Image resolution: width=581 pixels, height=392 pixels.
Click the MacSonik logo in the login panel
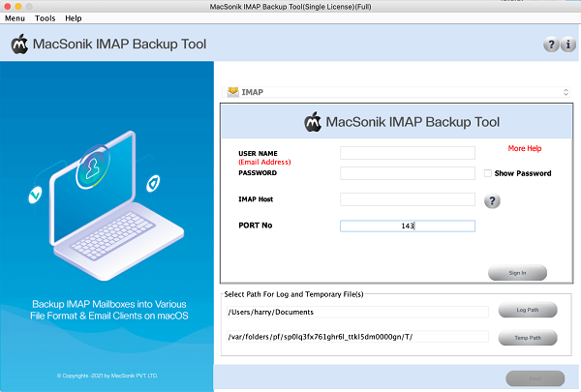[x=313, y=122]
